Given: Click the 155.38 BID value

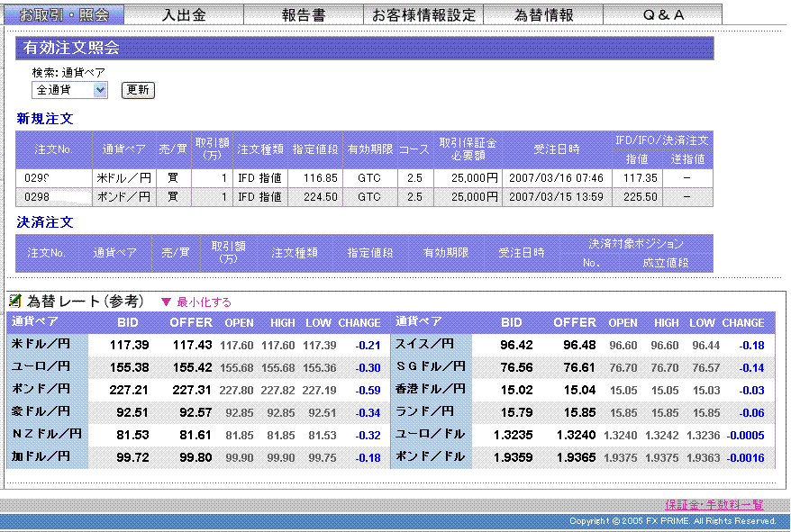Looking at the screenshot, I should pyautogui.click(x=129, y=367).
